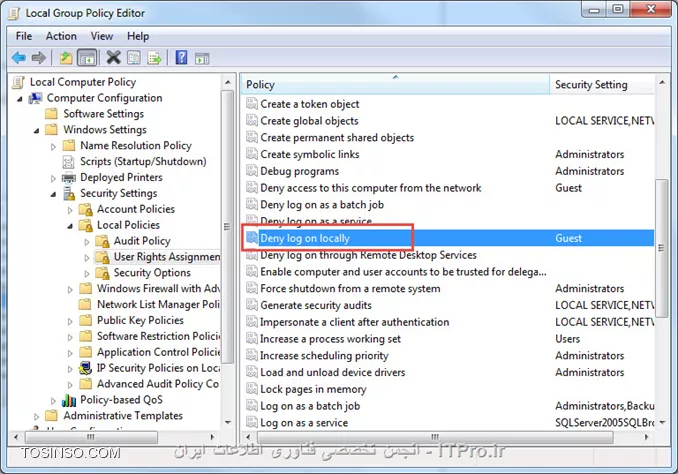This screenshot has height=474, width=678.
Task: Click tree pane vertical scrollbar down arrow
Action: [228, 423]
